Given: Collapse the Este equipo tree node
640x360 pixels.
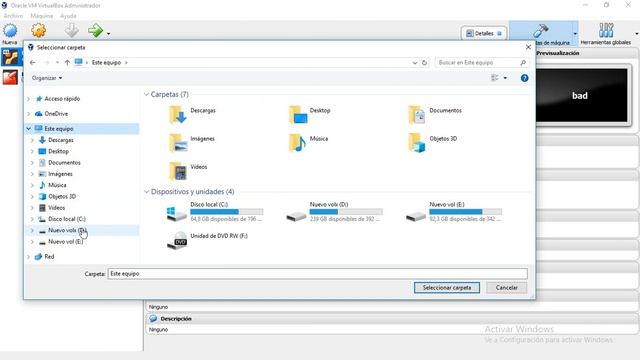Looking at the screenshot, I should [x=29, y=129].
